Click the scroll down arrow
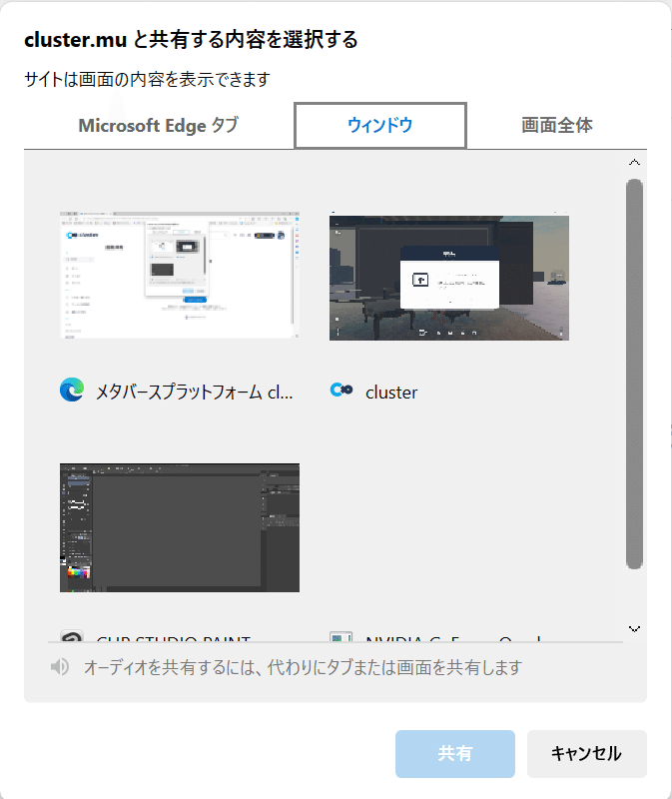The image size is (672, 799). point(634,629)
